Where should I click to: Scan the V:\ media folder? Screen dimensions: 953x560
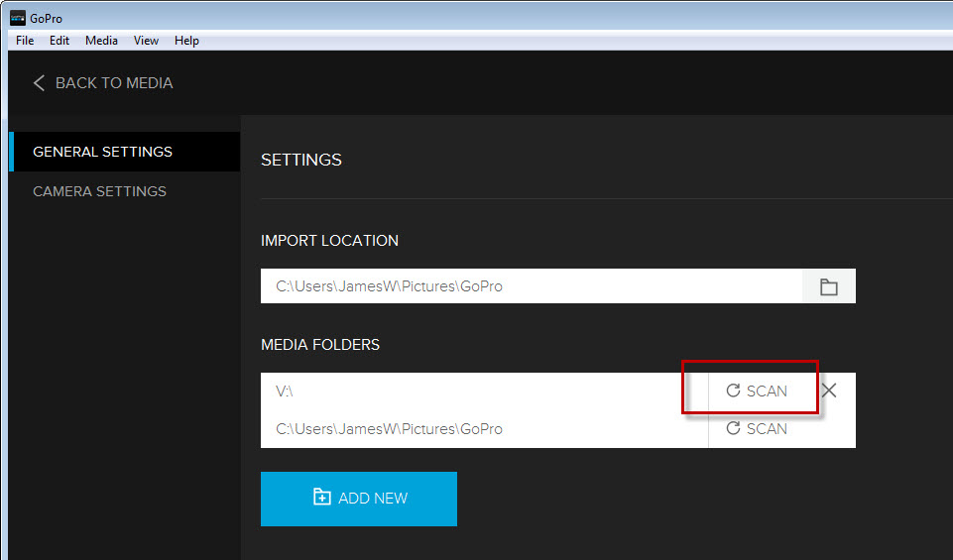(x=757, y=391)
